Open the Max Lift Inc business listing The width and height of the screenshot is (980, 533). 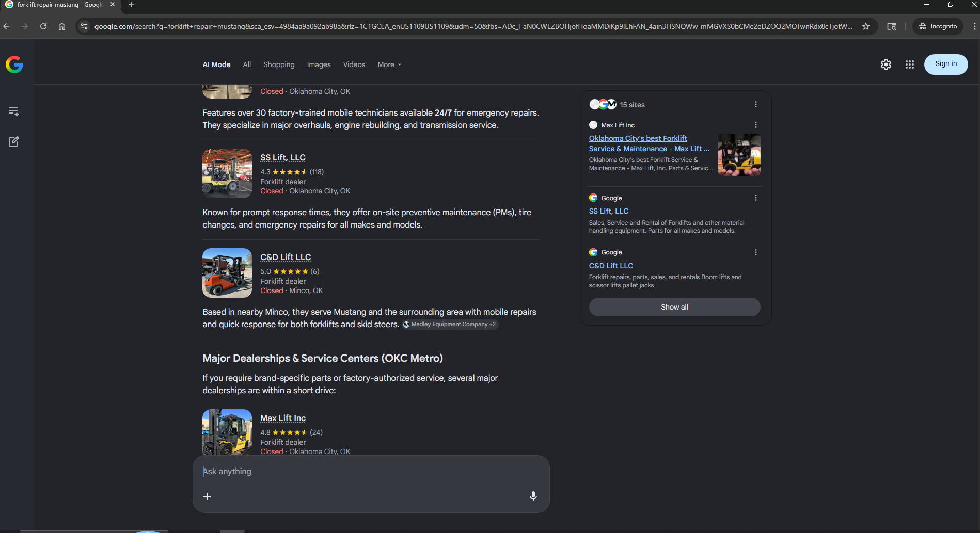click(283, 418)
